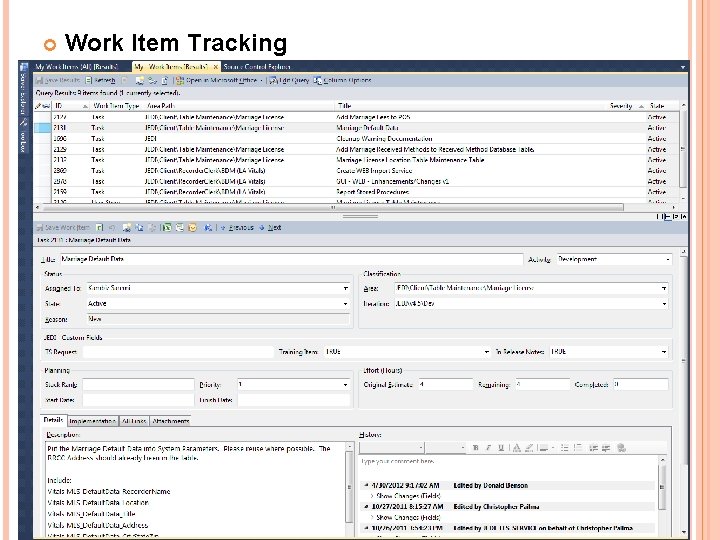Open Column Options for the results grid
720x540 pixels.
pyautogui.click(x=343, y=80)
